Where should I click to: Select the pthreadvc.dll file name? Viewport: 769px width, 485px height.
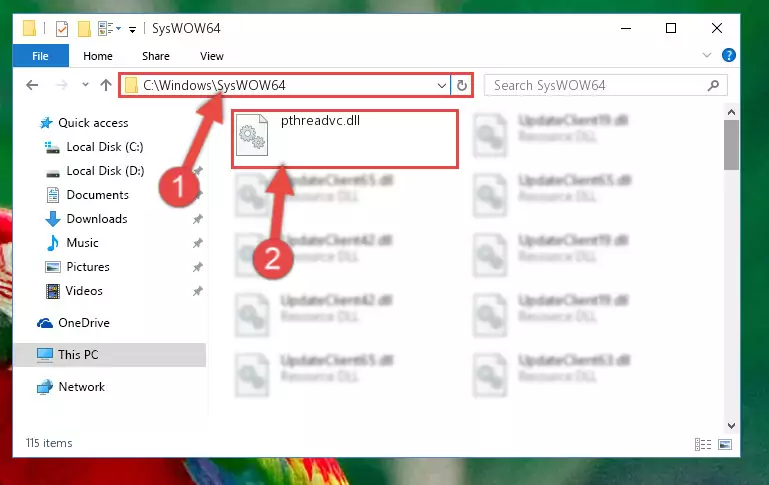[320, 121]
